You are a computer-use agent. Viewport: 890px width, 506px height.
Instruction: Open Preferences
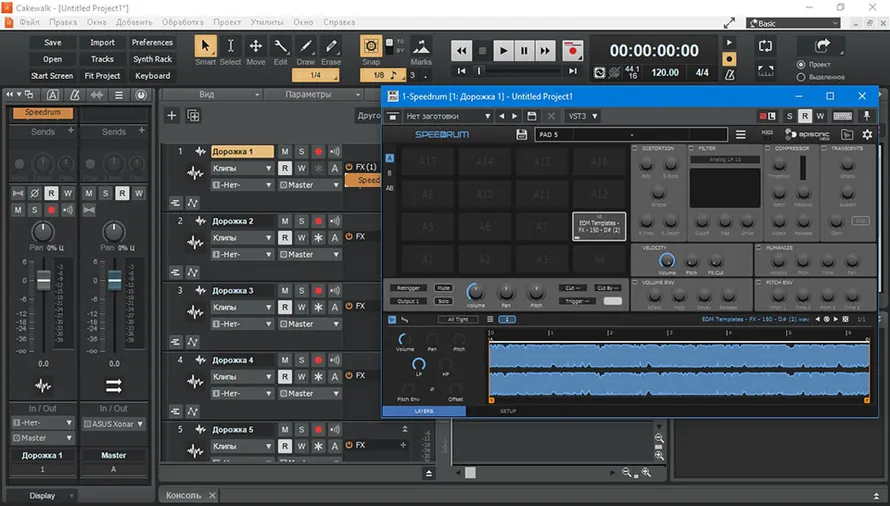(152, 43)
